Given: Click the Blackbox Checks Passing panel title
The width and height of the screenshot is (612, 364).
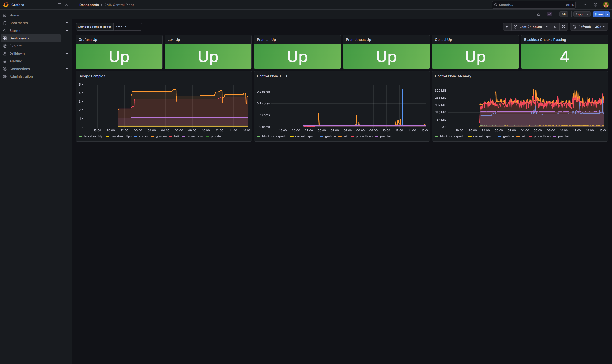Looking at the screenshot, I should 545,40.
